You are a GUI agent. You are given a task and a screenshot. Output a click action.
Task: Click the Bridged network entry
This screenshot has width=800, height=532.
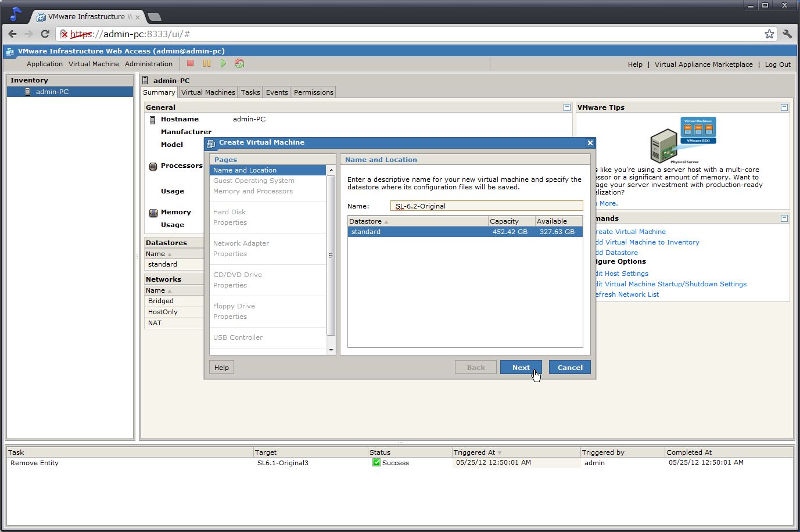tap(161, 301)
